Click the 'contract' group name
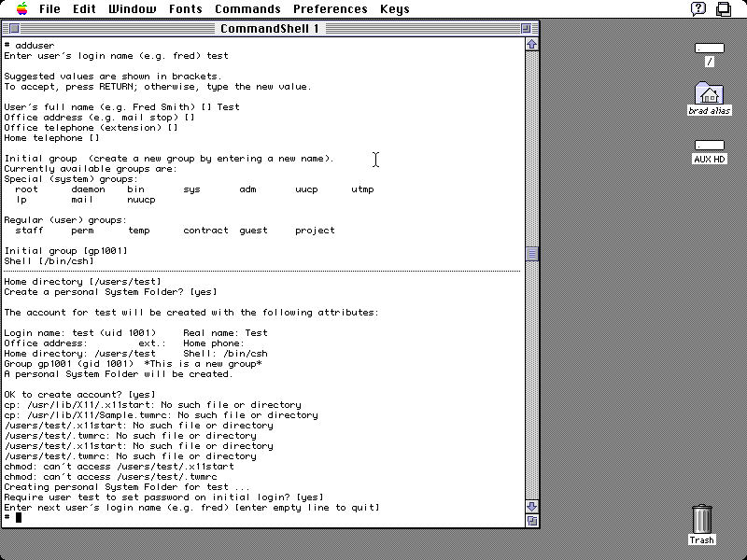Screen dimensions: 747x560 click(x=205, y=230)
